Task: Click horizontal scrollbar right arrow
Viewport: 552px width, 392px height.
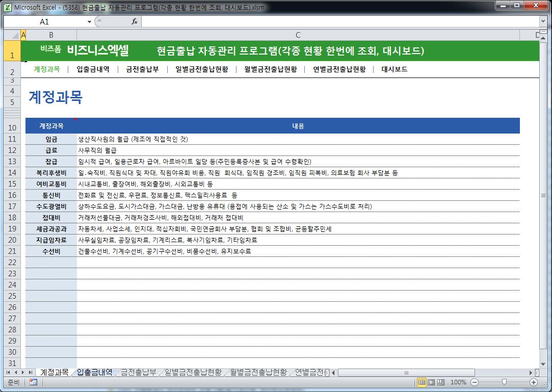Action: (531, 373)
